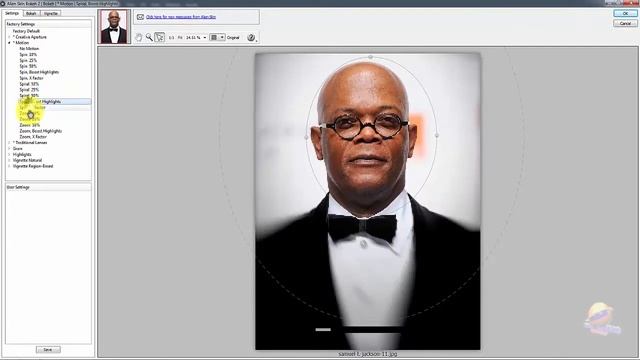Open the preview split layout dropdown arrow
Screen dimensions: 640x360
coord(222,38)
